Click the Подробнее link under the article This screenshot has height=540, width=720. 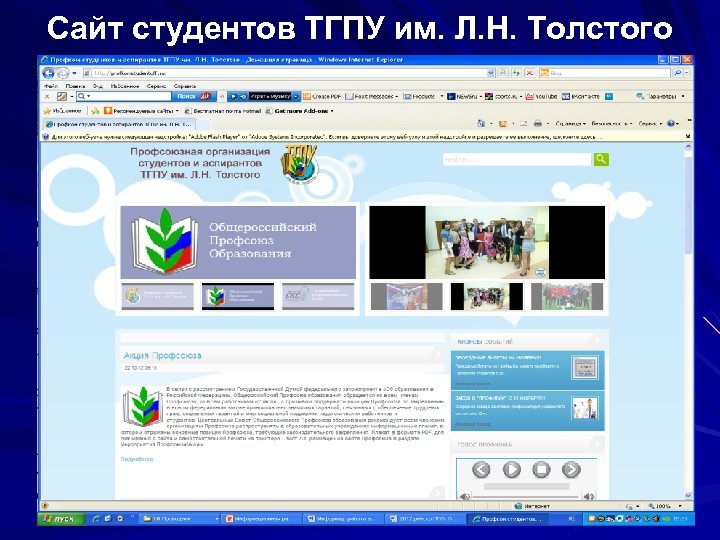(x=137, y=459)
